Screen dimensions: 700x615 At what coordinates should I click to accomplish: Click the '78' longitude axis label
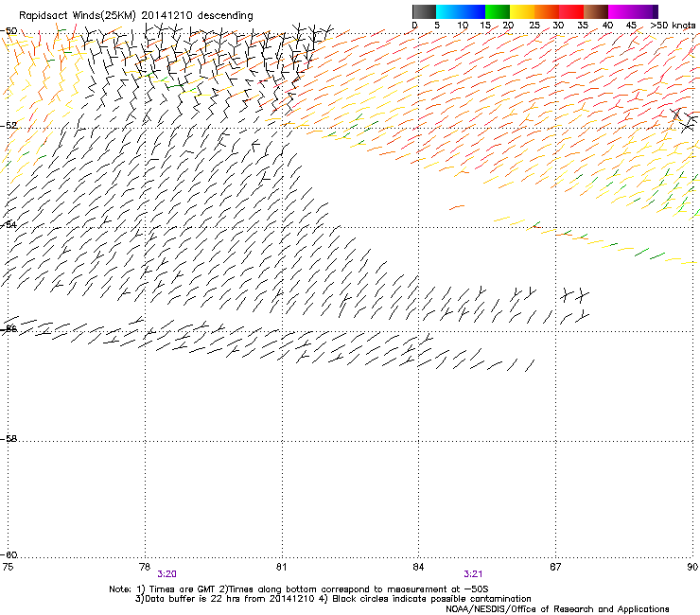(144, 567)
